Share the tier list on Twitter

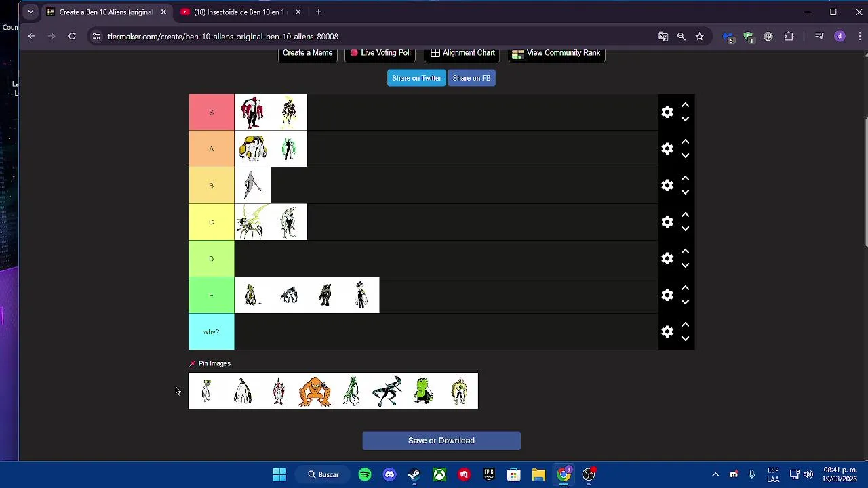coord(416,78)
